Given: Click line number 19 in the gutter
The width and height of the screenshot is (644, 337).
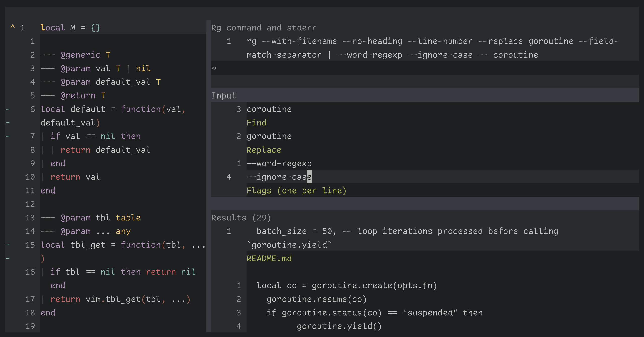Looking at the screenshot, I should pyautogui.click(x=30, y=326).
